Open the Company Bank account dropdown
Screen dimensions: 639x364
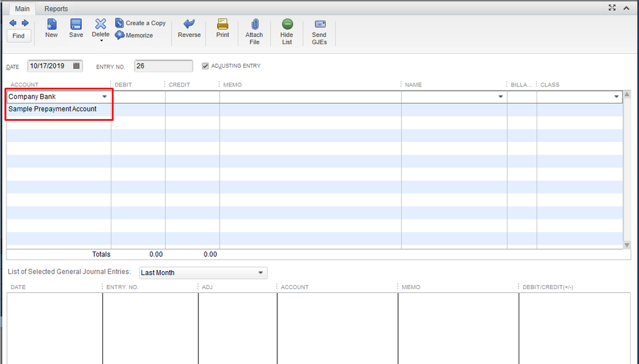click(104, 97)
